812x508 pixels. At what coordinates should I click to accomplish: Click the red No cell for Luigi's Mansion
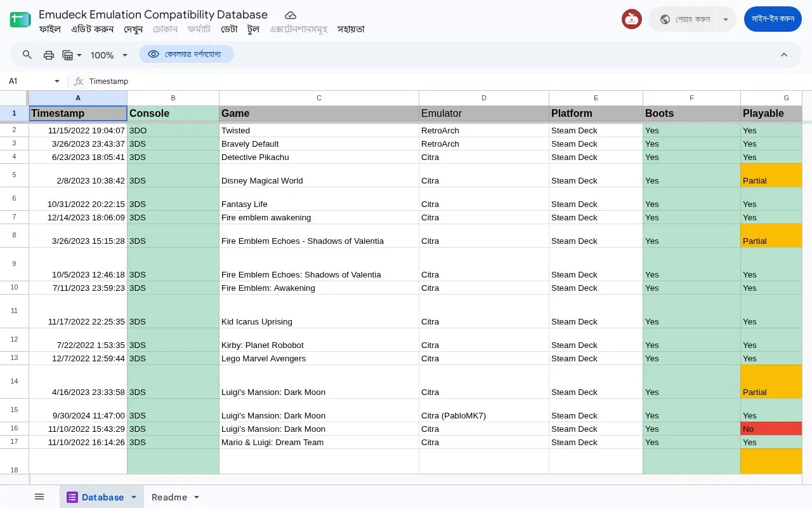[771, 429]
